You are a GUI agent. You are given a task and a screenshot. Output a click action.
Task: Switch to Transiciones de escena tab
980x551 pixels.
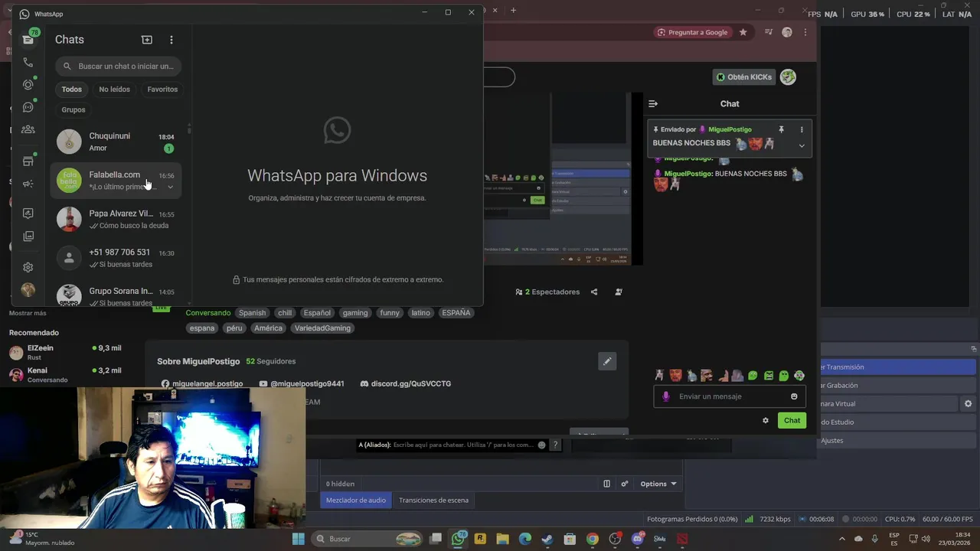433,500
